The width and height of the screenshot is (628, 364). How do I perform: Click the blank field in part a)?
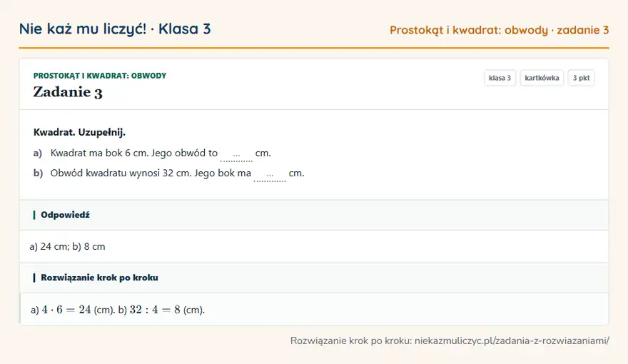pos(236,154)
